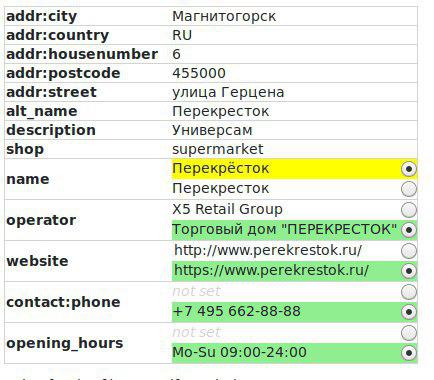The width and height of the screenshot is (434, 380).
Task: Click the +7 495 662-88-88 phone text
Action: 237,311
